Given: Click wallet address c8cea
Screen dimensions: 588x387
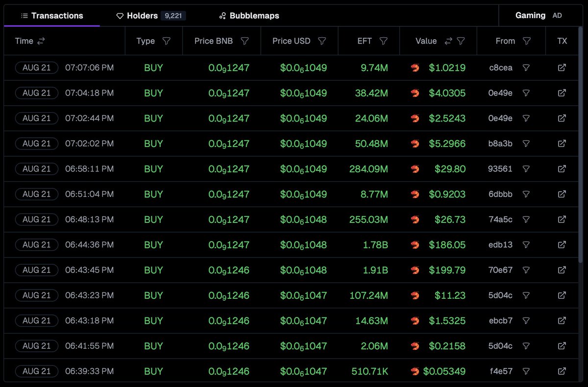Looking at the screenshot, I should pyautogui.click(x=501, y=68).
